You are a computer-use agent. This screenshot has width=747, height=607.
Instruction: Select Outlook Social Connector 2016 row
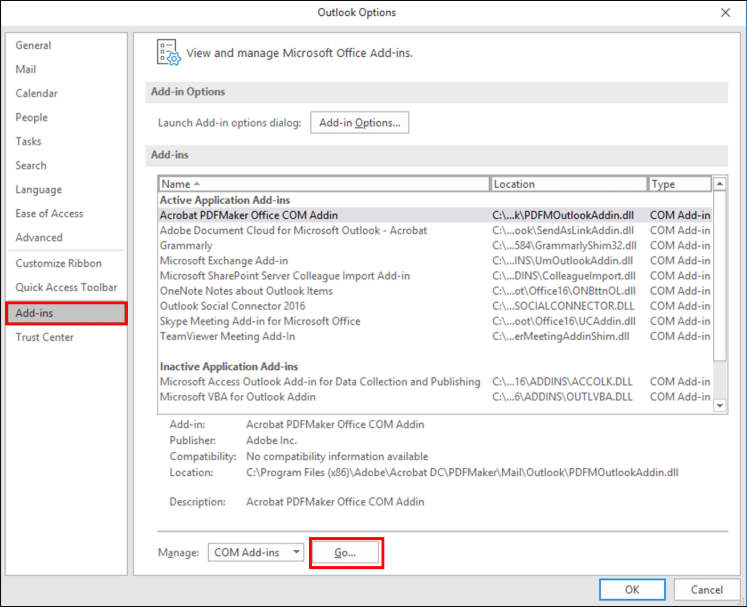tap(435, 306)
